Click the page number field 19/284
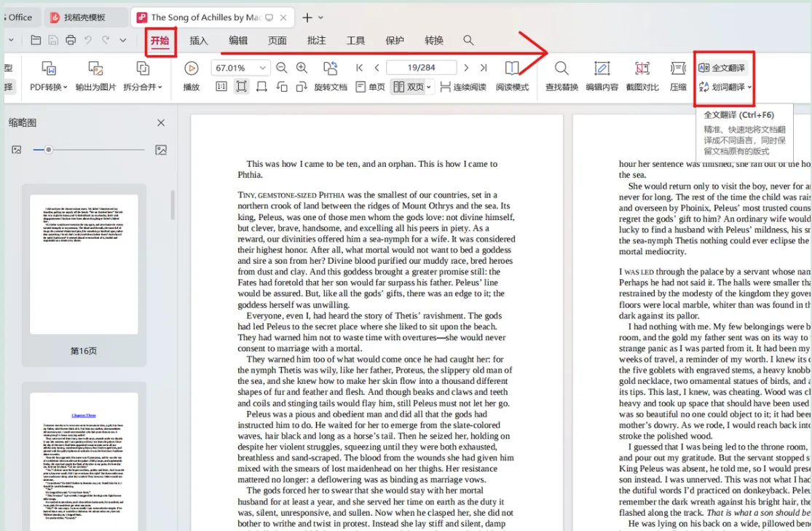This screenshot has width=812, height=531. 422,68
